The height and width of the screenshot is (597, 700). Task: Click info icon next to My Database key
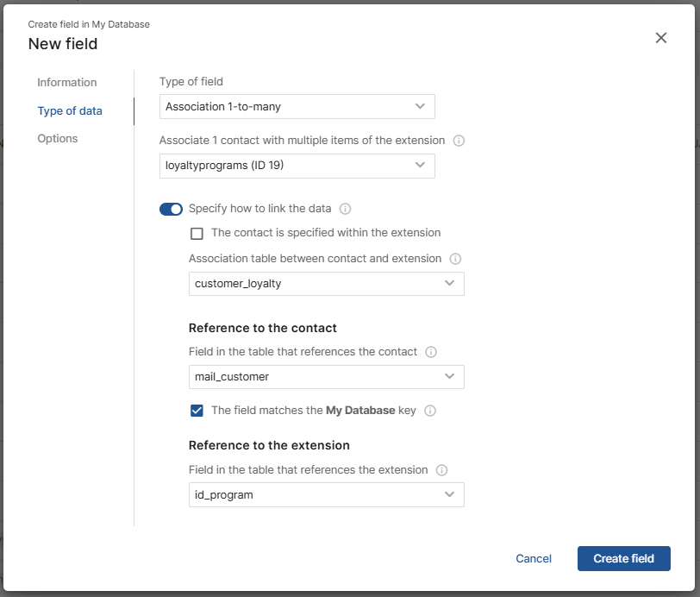coord(430,411)
